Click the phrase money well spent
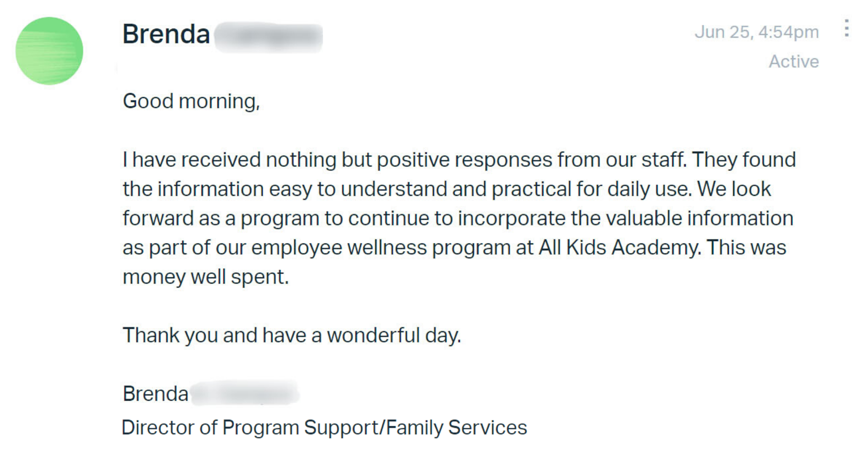The image size is (868, 465). pos(206,277)
